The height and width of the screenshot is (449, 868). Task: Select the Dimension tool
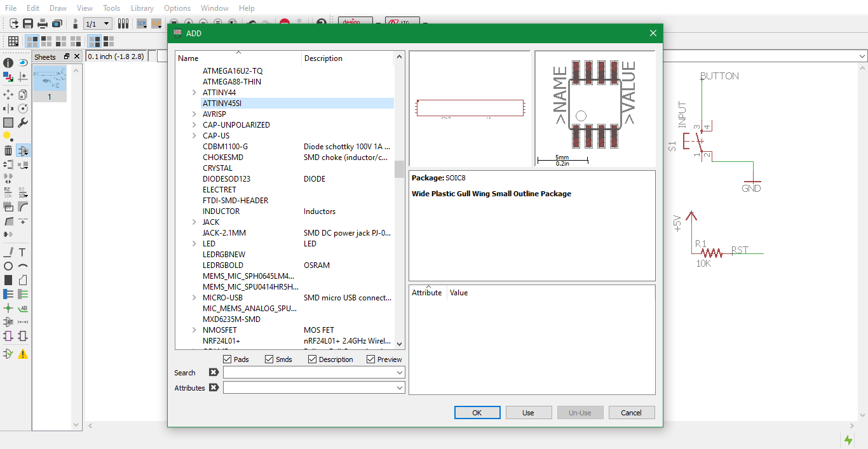click(x=23, y=322)
